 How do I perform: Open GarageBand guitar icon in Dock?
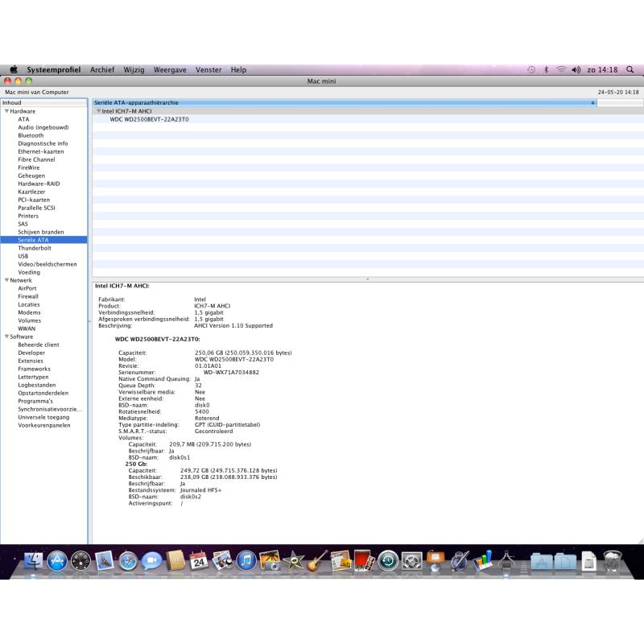317,560
